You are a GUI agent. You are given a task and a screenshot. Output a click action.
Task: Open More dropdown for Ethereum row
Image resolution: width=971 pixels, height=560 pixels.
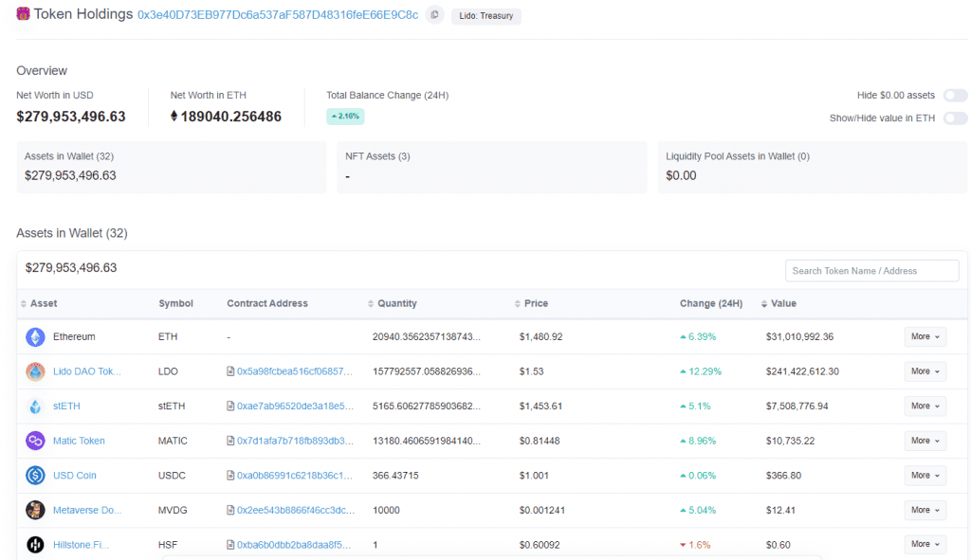[925, 336]
